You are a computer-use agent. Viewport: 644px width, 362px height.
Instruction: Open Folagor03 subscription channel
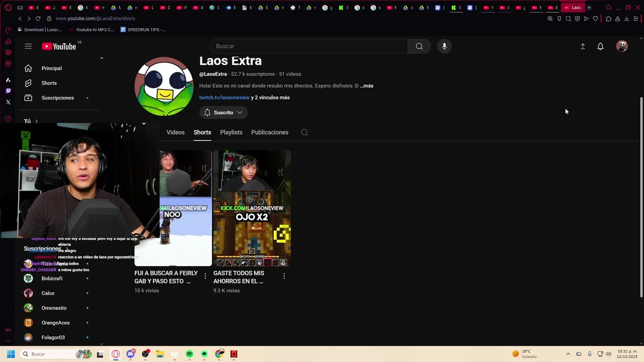click(59, 337)
